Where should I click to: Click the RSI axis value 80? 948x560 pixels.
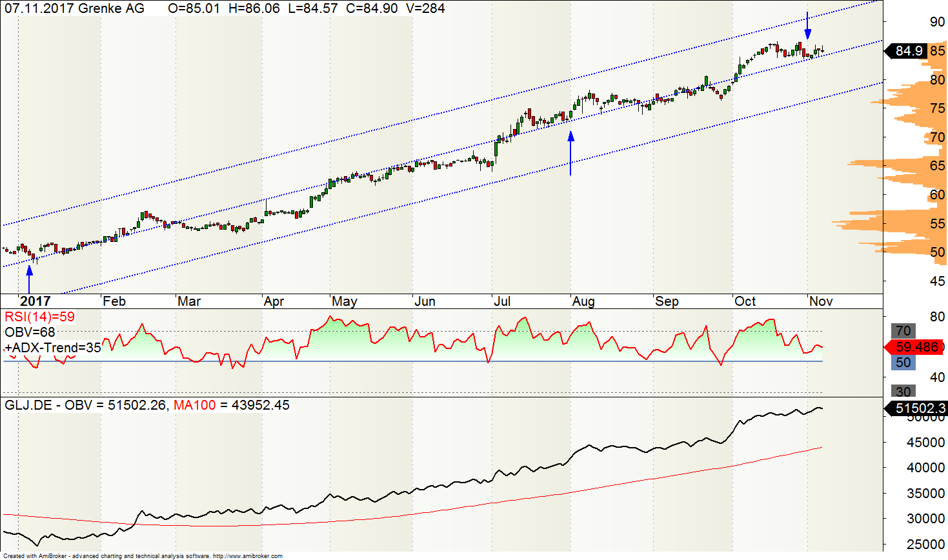tap(937, 317)
